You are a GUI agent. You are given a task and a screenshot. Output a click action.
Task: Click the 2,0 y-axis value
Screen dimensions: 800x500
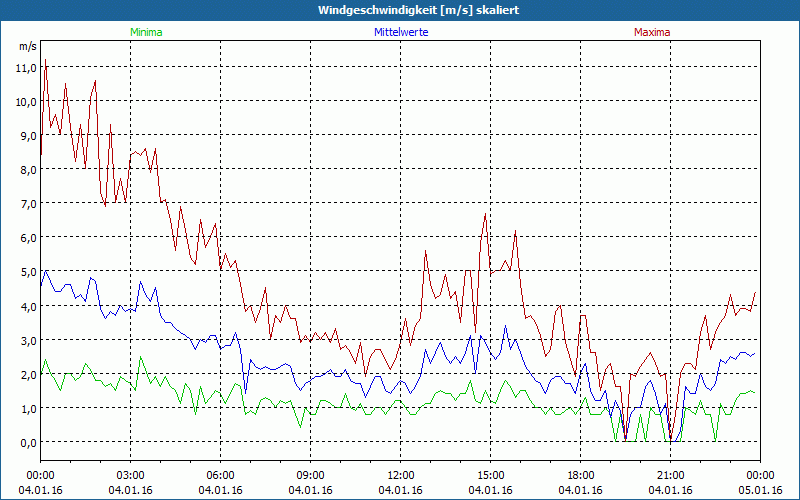tap(28, 374)
